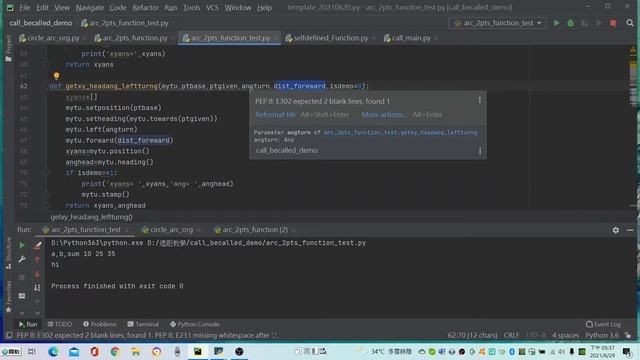Open the run configuration dropdown

[x=497, y=23]
